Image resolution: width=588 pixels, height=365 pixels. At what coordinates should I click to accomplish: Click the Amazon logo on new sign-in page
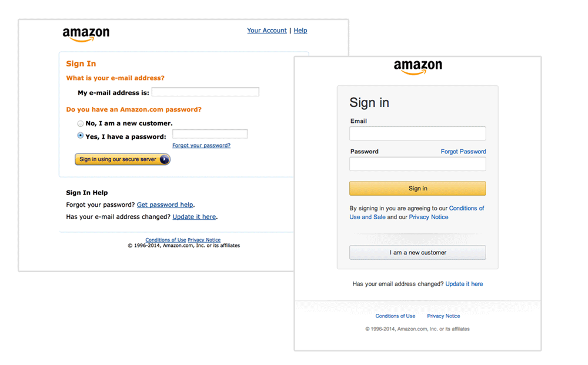(x=417, y=67)
